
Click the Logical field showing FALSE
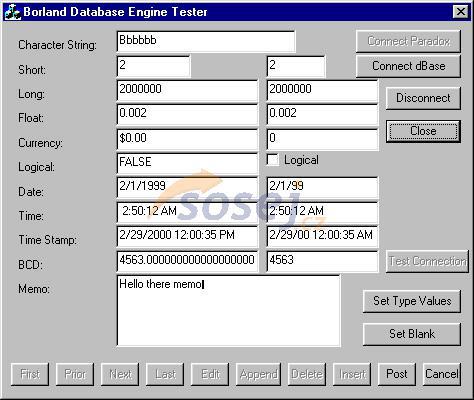(x=187, y=163)
